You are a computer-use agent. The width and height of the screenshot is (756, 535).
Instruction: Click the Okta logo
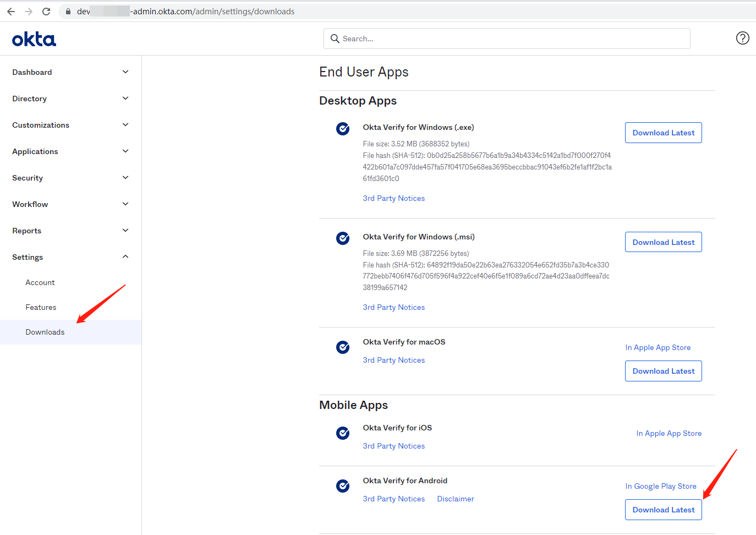click(34, 39)
